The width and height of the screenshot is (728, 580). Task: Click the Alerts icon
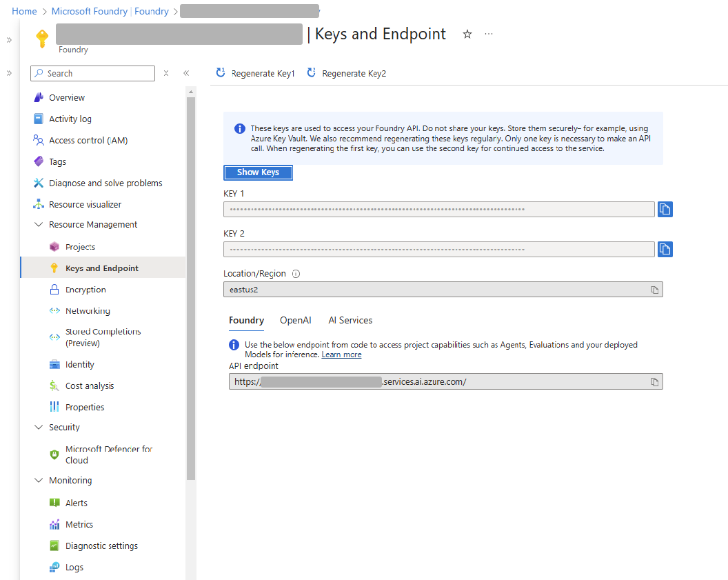coord(54,503)
